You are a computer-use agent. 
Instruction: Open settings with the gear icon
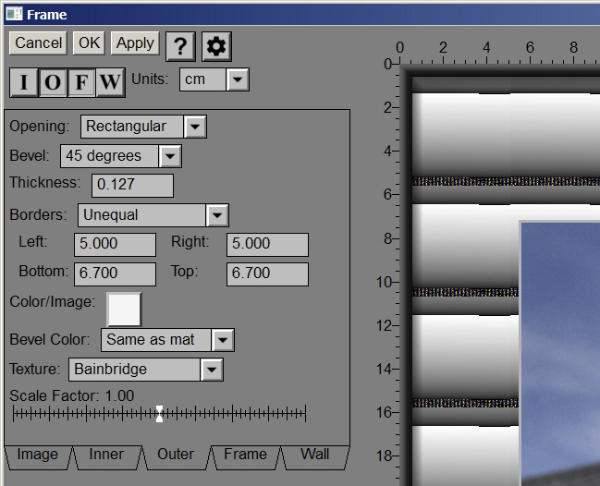pos(216,45)
